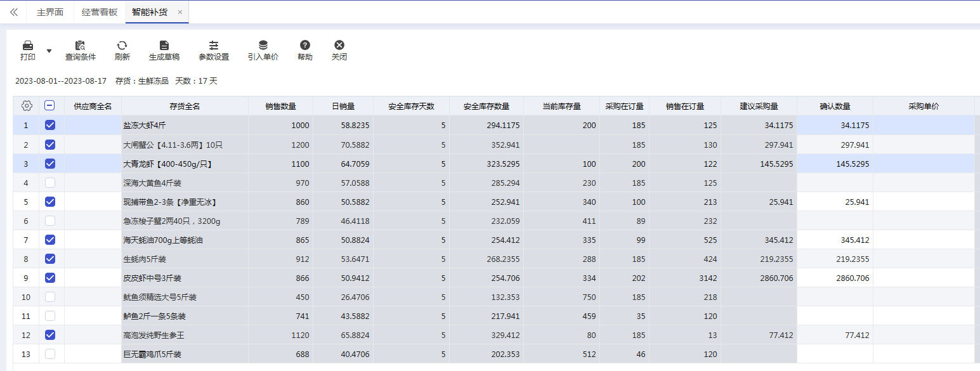Click the 打印 print icon
Image resolution: width=980 pixels, height=371 pixels.
pyautogui.click(x=28, y=46)
